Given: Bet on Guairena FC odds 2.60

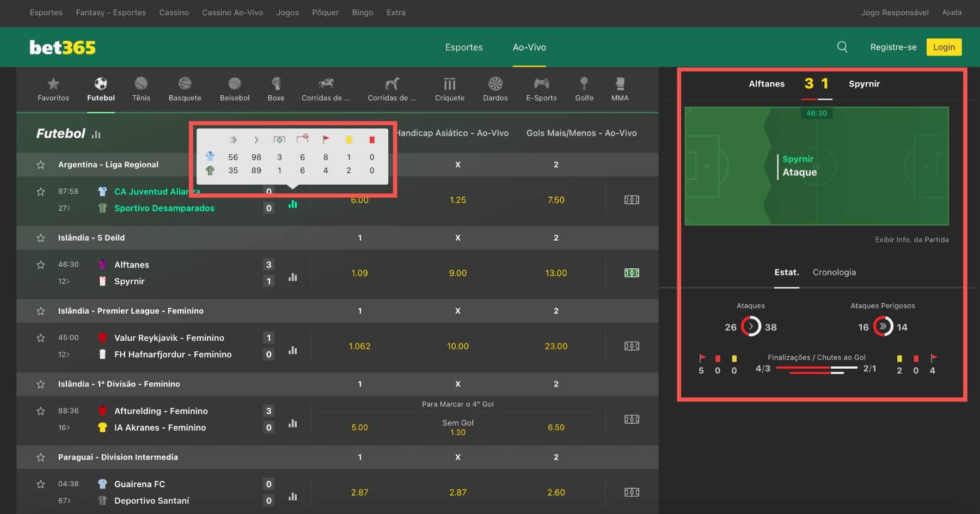Looking at the screenshot, I should [556, 492].
